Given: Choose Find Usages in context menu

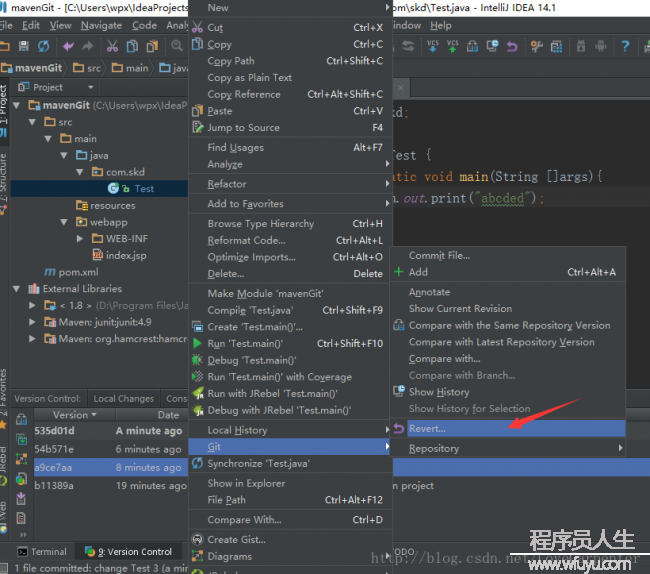Looking at the screenshot, I should 291,148.
